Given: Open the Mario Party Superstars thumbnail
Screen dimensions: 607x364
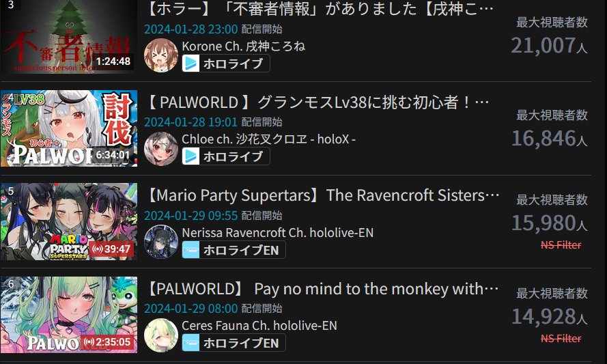Looking at the screenshot, I should (69, 221).
